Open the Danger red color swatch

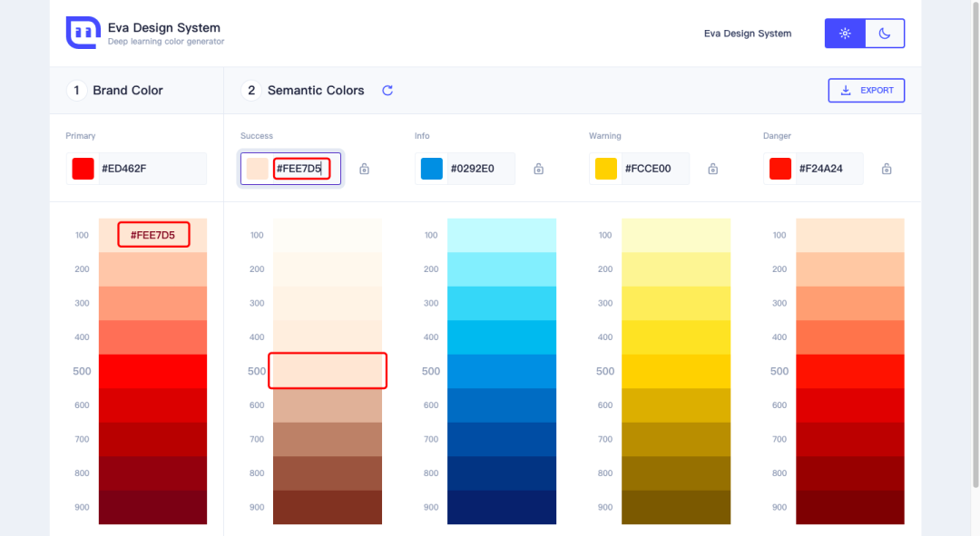point(780,169)
